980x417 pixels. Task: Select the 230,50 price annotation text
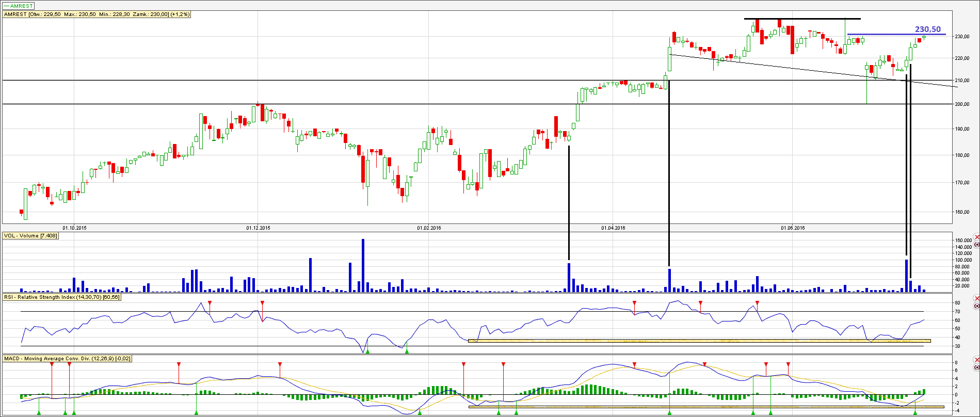point(927,29)
